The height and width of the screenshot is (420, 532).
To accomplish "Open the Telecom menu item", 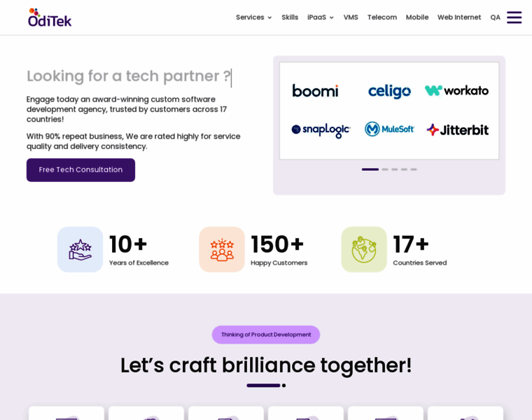I will click(x=382, y=17).
